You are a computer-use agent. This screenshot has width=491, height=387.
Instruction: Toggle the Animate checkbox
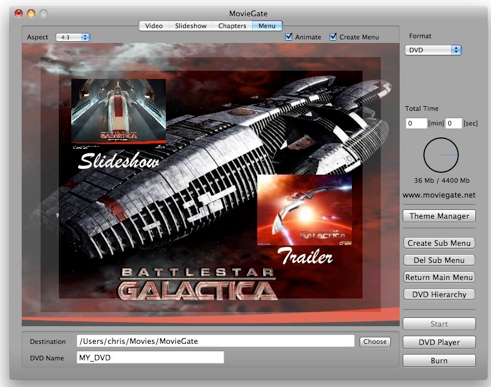pyautogui.click(x=289, y=37)
